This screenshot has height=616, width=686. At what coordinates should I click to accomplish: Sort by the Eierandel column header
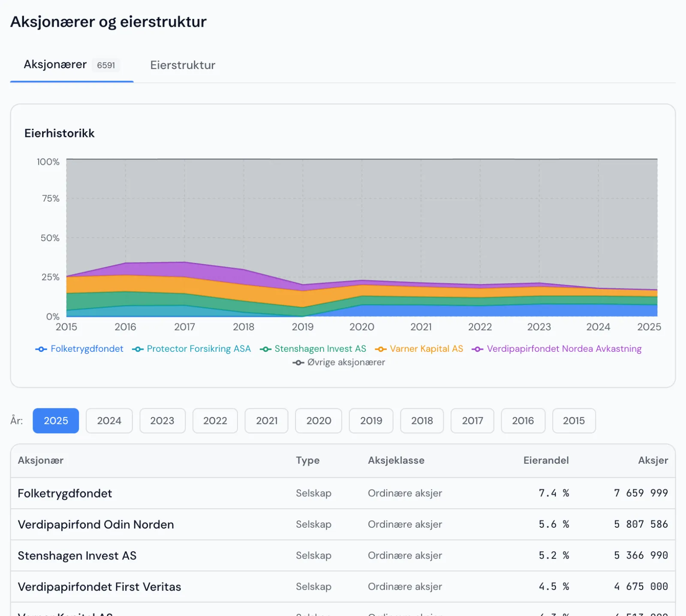[546, 460]
